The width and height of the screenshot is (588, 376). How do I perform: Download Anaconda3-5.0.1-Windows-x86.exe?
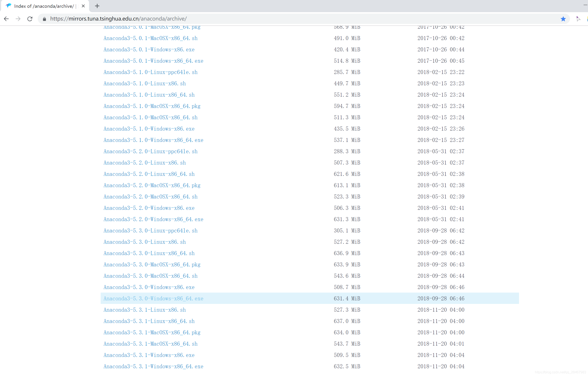[x=149, y=49]
